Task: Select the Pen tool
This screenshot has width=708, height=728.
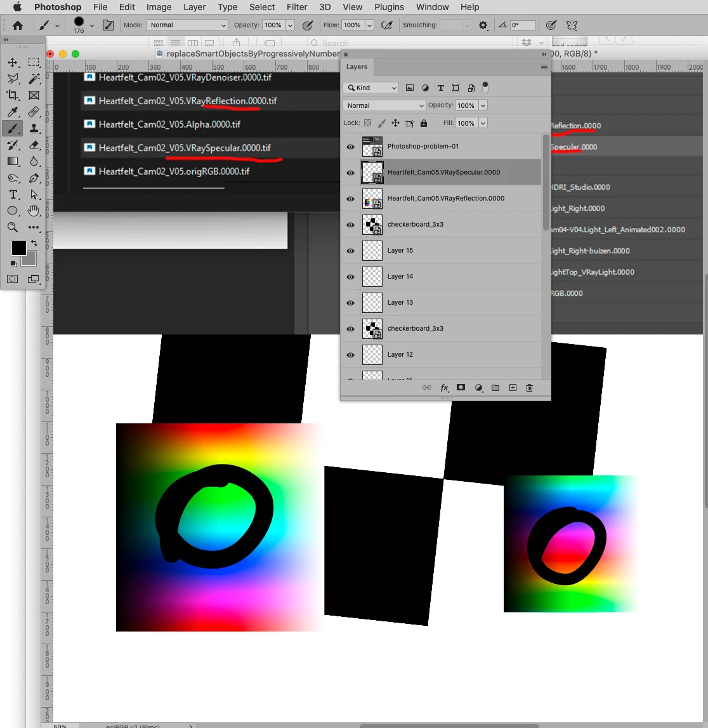Action: [34, 178]
